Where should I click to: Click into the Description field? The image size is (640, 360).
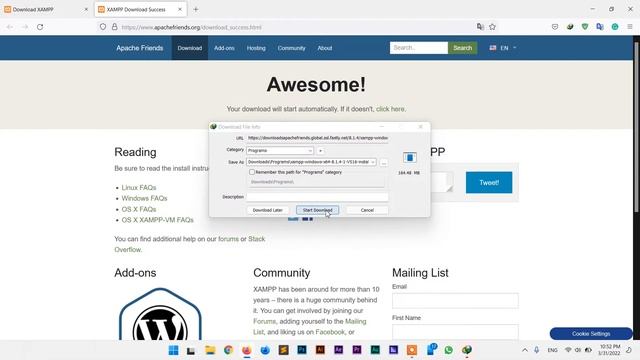(x=317, y=197)
